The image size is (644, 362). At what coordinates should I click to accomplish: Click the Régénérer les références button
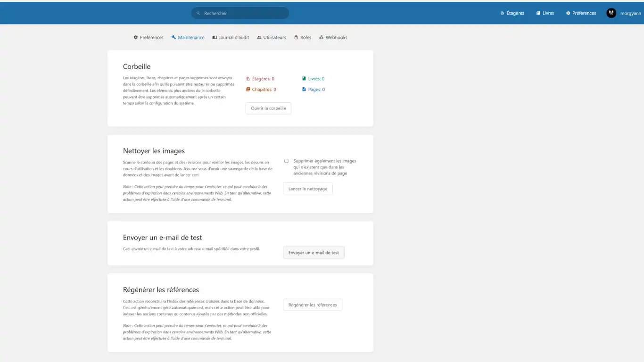coord(312,304)
